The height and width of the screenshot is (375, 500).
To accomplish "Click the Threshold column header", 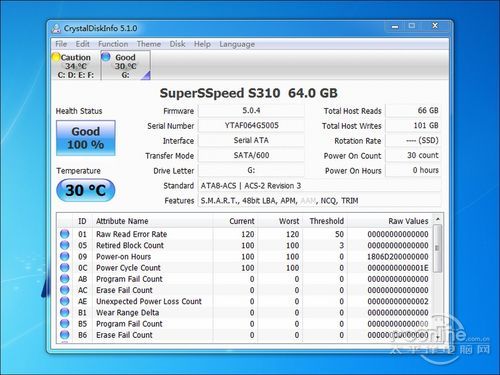I will coord(325,221).
